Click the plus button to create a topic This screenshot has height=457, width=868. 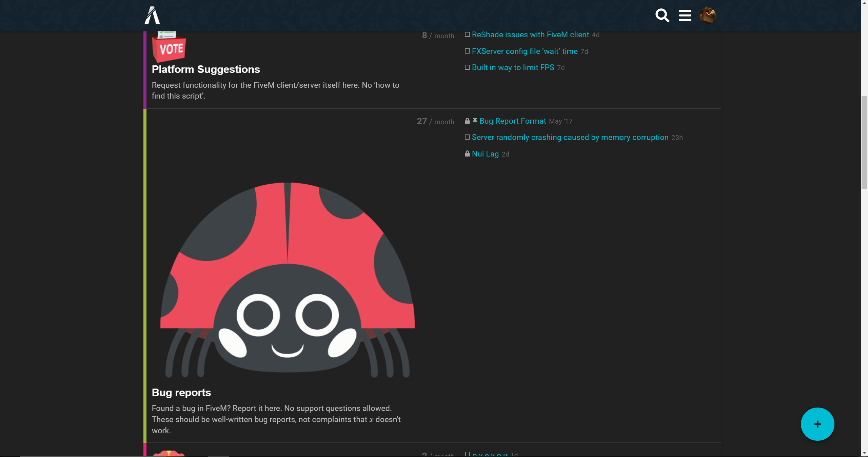(x=817, y=424)
